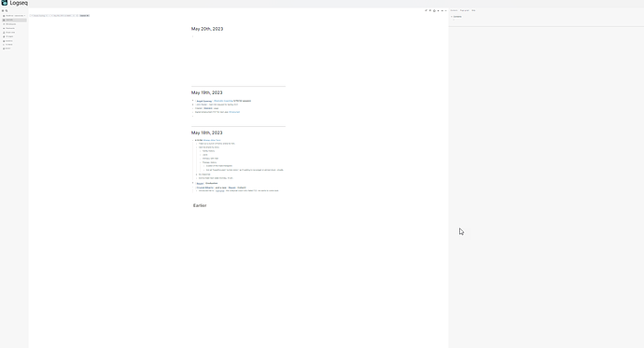Open search with the magnifier icon

point(7,10)
